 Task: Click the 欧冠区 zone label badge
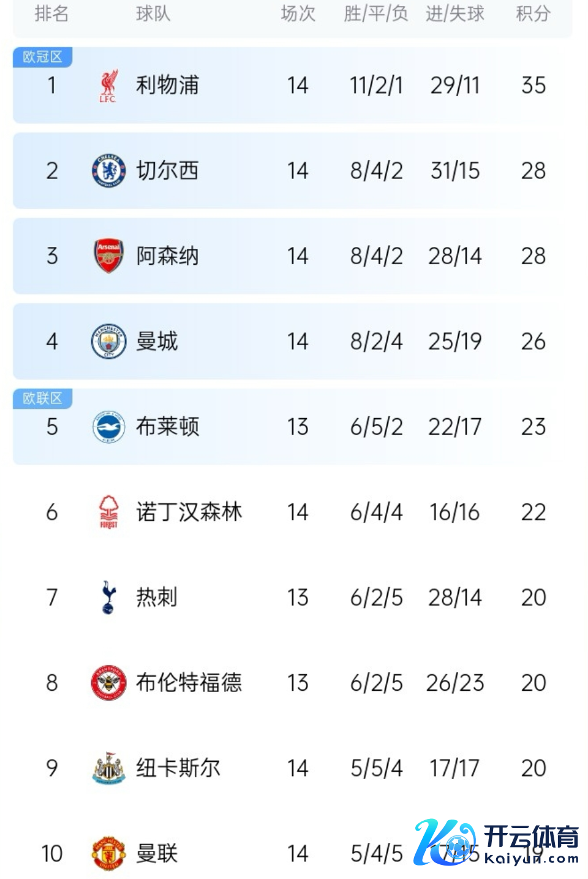pyautogui.click(x=42, y=57)
